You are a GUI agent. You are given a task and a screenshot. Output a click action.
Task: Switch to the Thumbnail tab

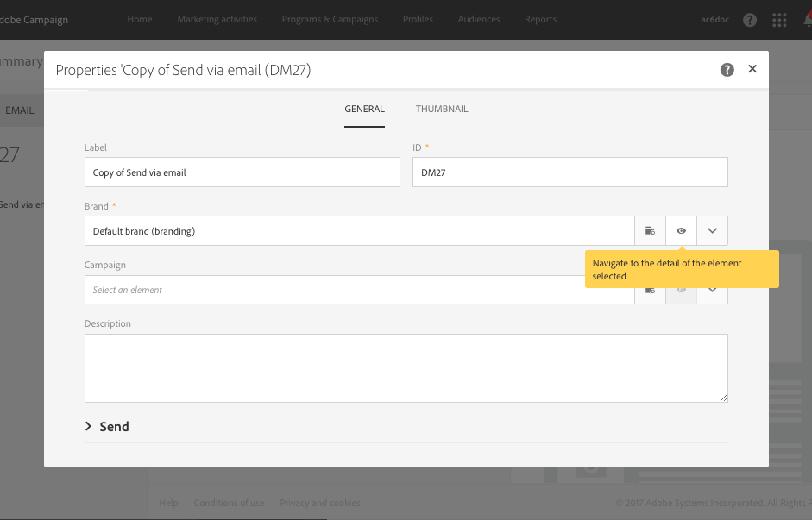(x=442, y=110)
